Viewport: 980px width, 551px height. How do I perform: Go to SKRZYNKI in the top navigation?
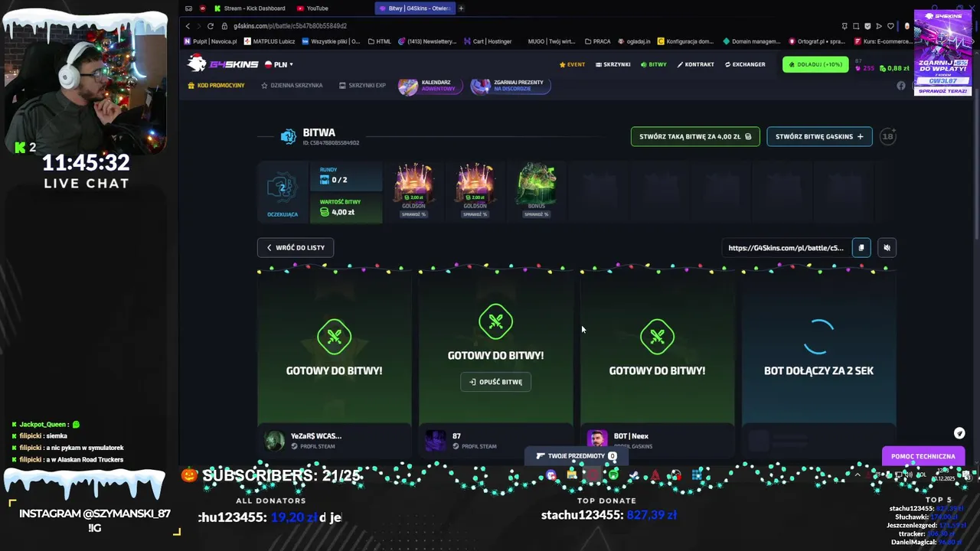[613, 64]
